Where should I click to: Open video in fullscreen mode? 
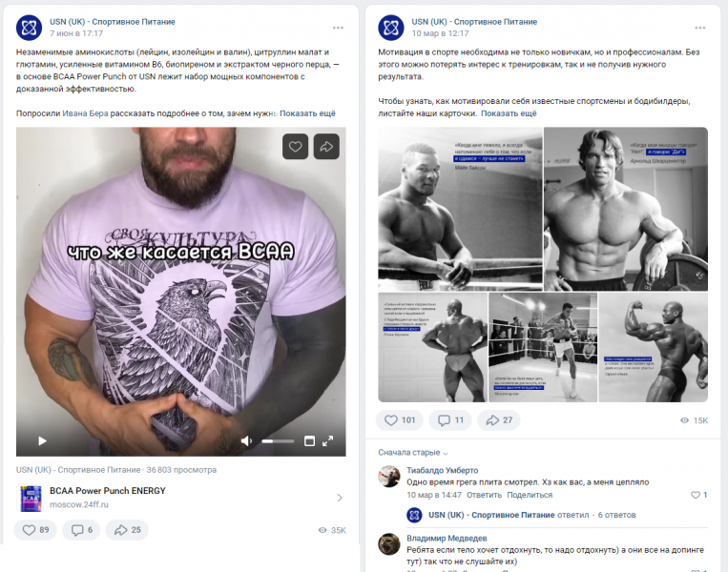pos(328,440)
